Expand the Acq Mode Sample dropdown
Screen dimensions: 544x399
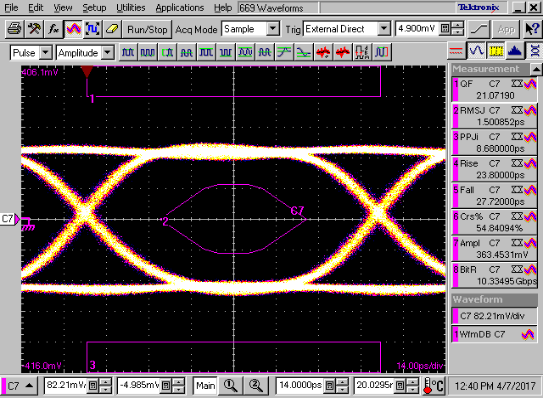coord(273,29)
